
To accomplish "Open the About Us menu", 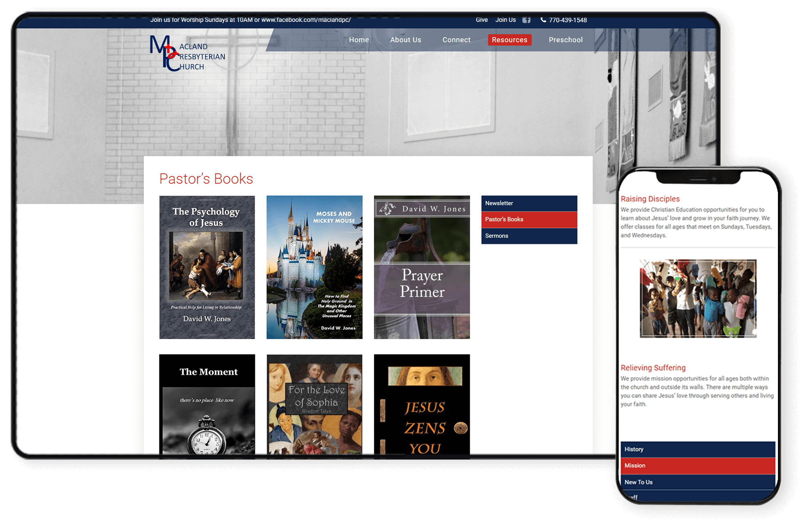I will [x=405, y=40].
